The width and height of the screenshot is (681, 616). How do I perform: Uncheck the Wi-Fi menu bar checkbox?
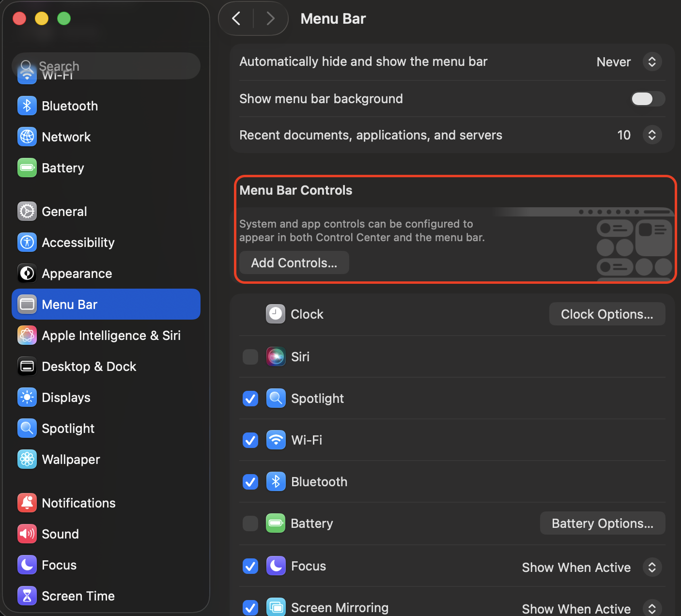(x=250, y=440)
